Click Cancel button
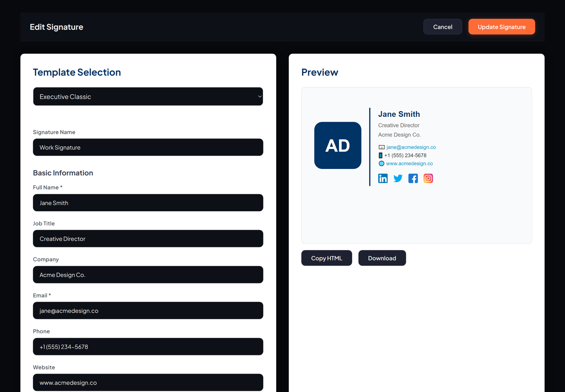The image size is (565, 392). pos(442,27)
